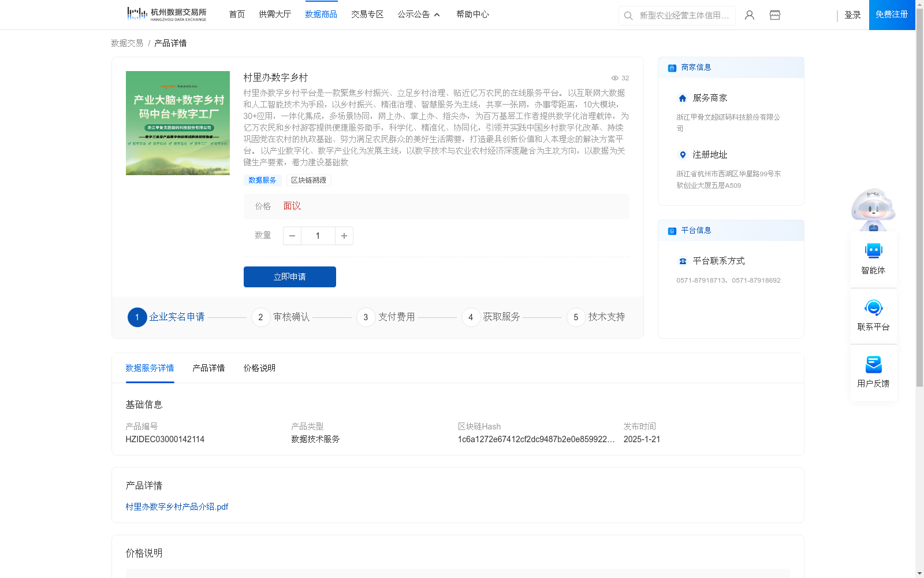Click the 免费注册 button
This screenshot has height=578, width=924.
892,14
